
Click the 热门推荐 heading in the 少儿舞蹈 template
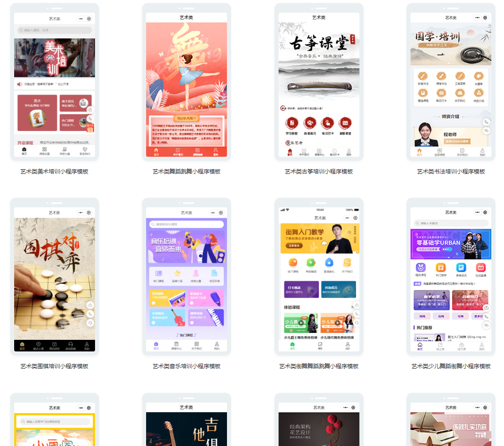424,327
